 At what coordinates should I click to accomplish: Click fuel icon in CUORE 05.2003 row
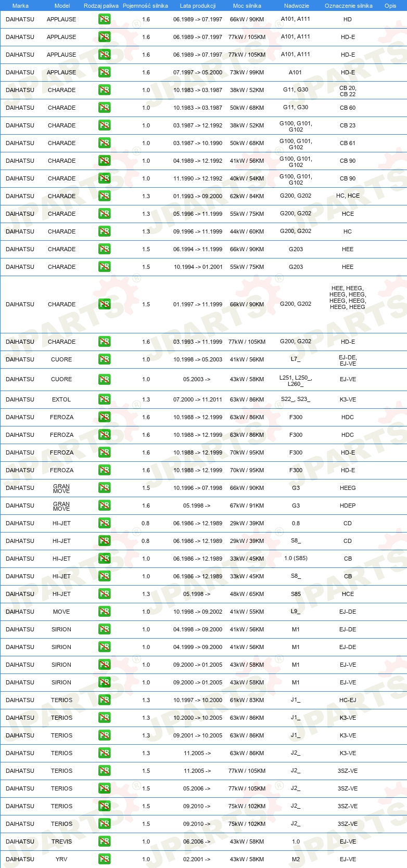(x=104, y=380)
